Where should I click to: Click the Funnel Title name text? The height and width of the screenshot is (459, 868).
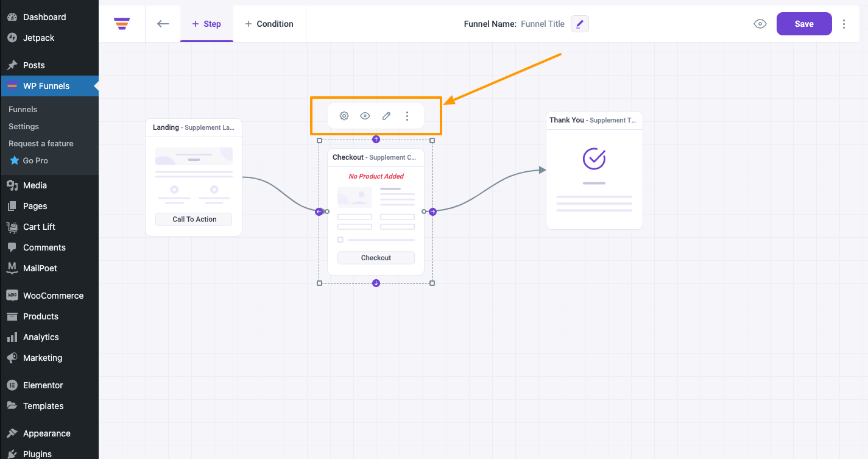click(x=543, y=24)
